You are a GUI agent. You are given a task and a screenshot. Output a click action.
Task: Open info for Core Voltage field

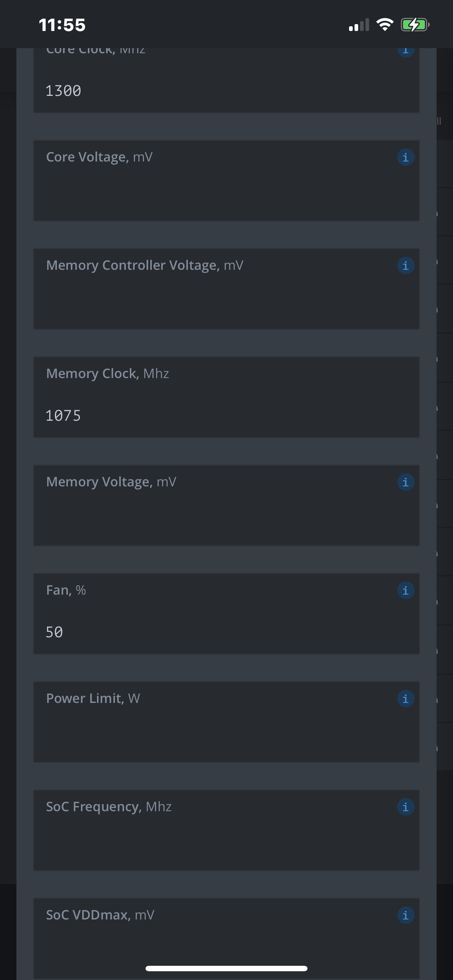tap(406, 157)
